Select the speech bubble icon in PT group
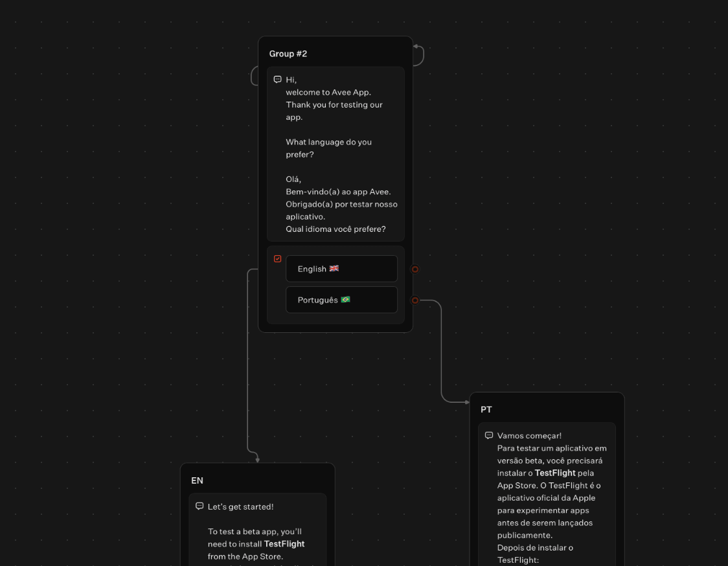Screen dimensions: 728x566 pyautogui.click(x=489, y=436)
